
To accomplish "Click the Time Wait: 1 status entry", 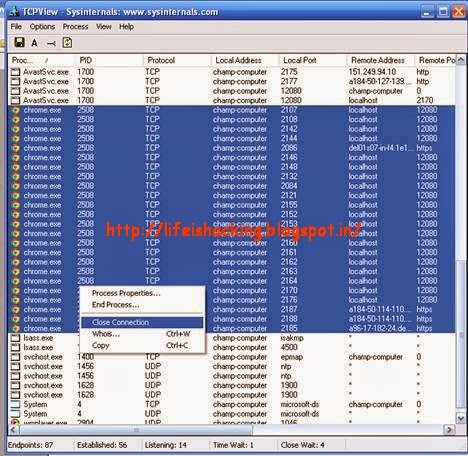I will click(x=233, y=445).
